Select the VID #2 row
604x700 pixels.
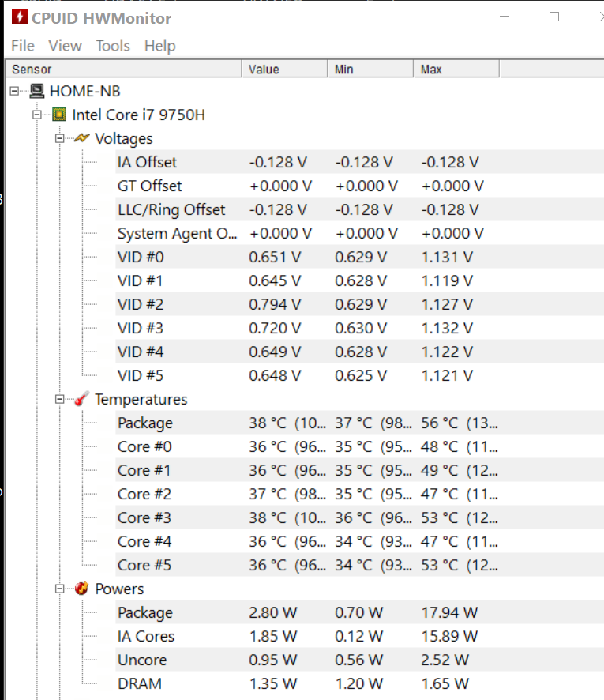click(359, 304)
